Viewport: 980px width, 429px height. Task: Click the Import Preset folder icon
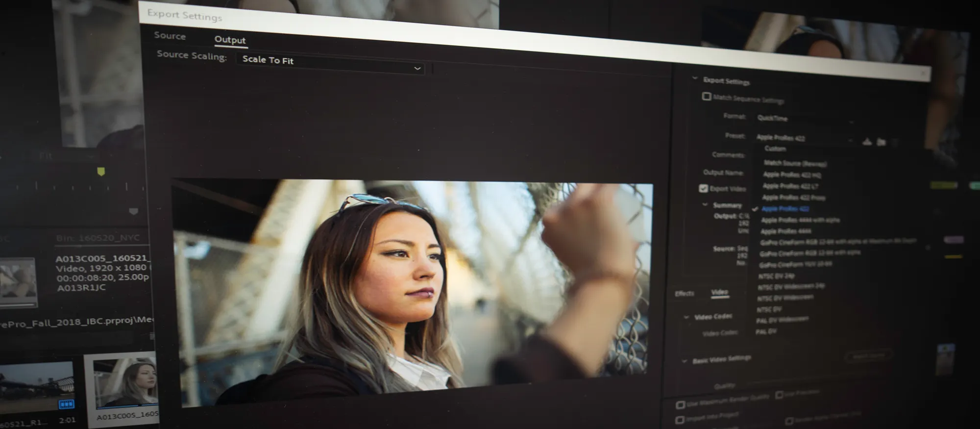881,143
